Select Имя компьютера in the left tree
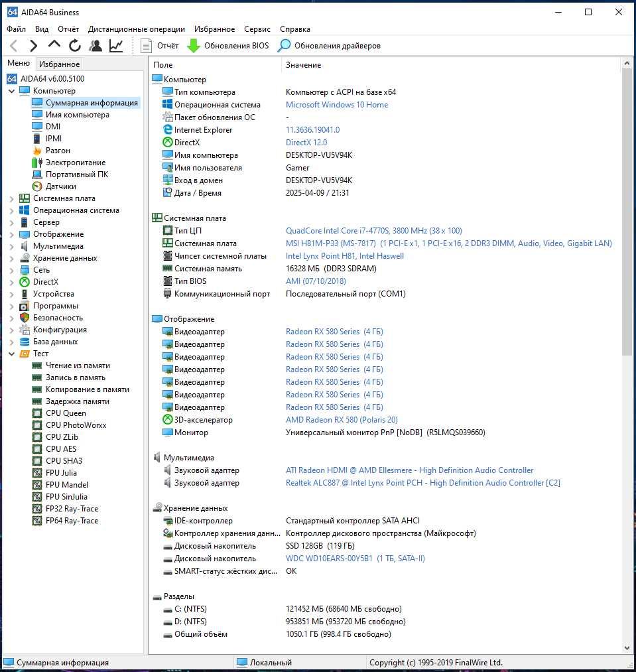Screen dimensions: 636x672 click(x=77, y=115)
